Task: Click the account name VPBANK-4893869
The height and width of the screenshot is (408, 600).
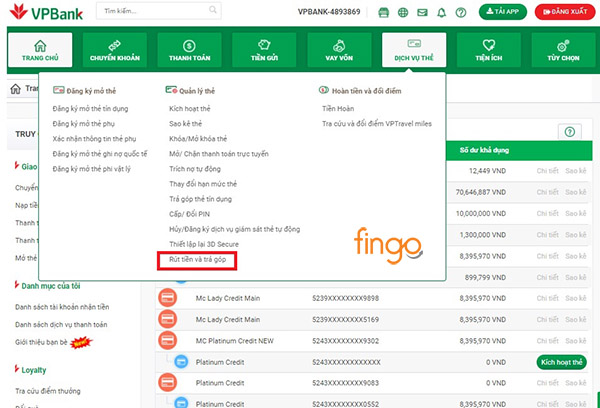Action: [x=329, y=12]
